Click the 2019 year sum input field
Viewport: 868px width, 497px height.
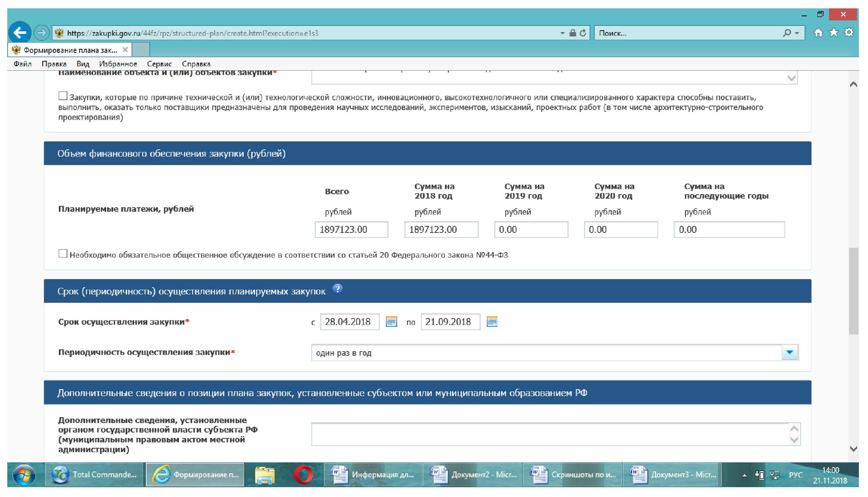(x=531, y=230)
